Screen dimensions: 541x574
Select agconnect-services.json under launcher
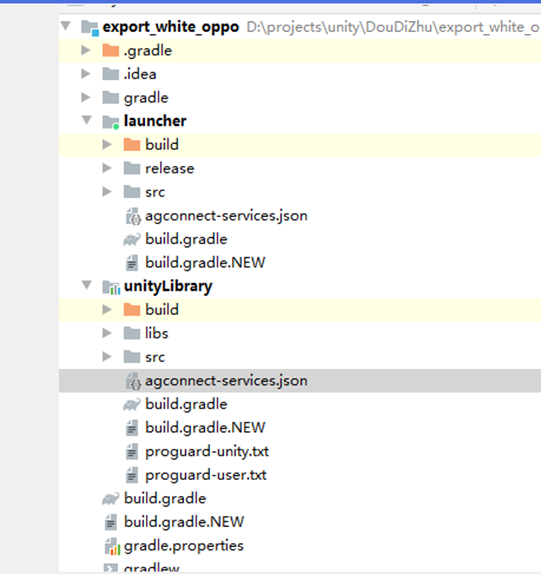click(x=226, y=216)
